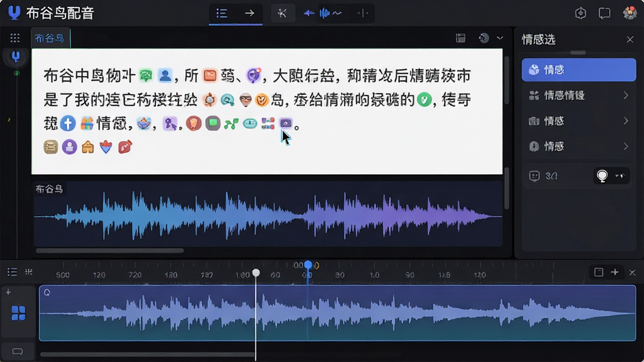The width and height of the screenshot is (644, 362).
Task: Open the nine-dot grid menu
Action: click(x=15, y=38)
